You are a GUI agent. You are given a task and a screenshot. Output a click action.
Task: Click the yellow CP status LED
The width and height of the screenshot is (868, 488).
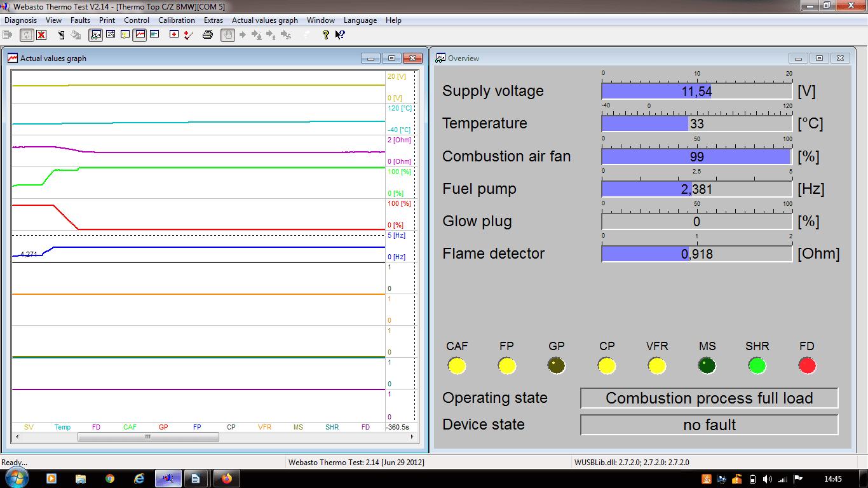click(607, 366)
